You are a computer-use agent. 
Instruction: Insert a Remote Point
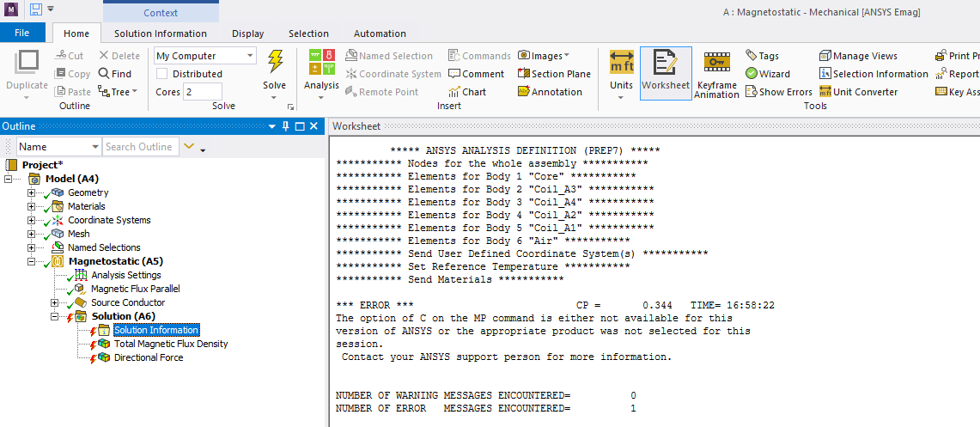point(382,92)
